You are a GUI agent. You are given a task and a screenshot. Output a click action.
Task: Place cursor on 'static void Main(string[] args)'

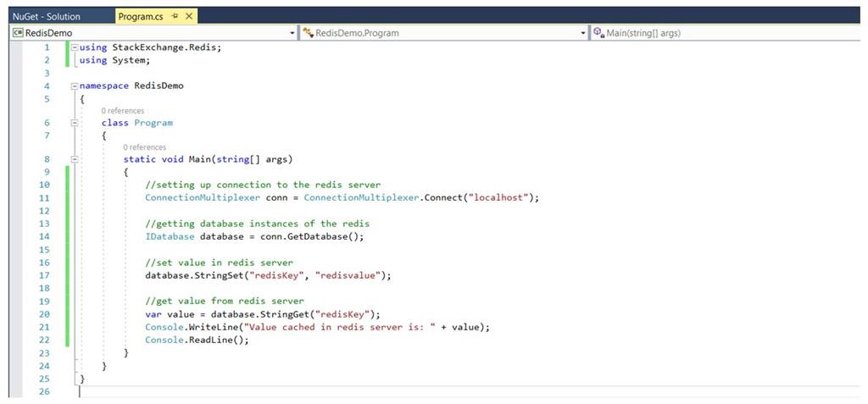[x=208, y=160]
